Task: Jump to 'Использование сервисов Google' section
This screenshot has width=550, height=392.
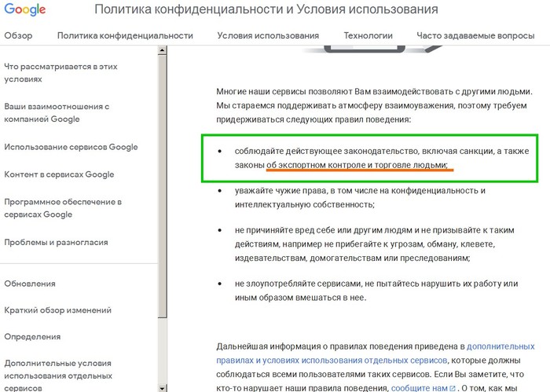Action: 71,147
